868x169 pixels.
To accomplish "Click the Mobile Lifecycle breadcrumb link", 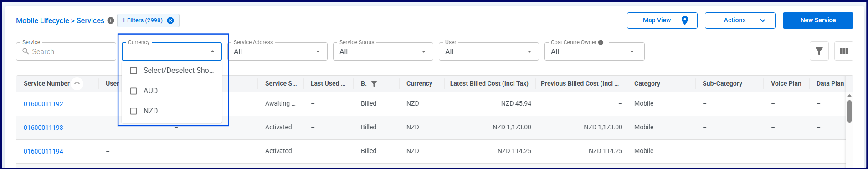I will click(x=42, y=20).
